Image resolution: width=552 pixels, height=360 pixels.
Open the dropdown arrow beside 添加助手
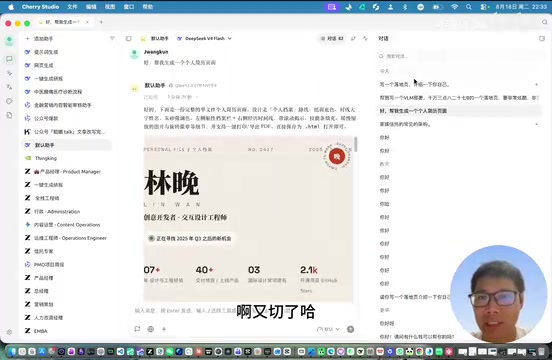coord(112,38)
